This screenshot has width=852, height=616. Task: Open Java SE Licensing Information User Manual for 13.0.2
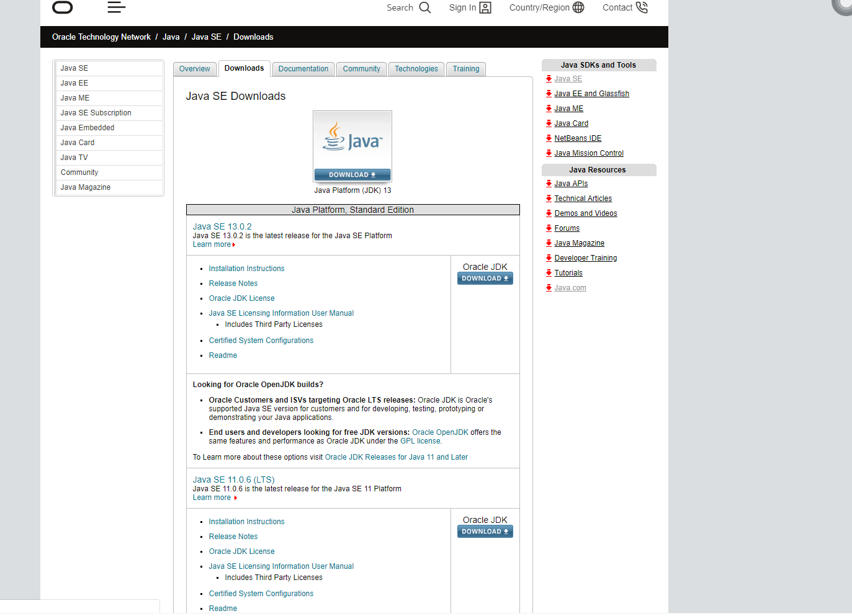pyautogui.click(x=281, y=313)
